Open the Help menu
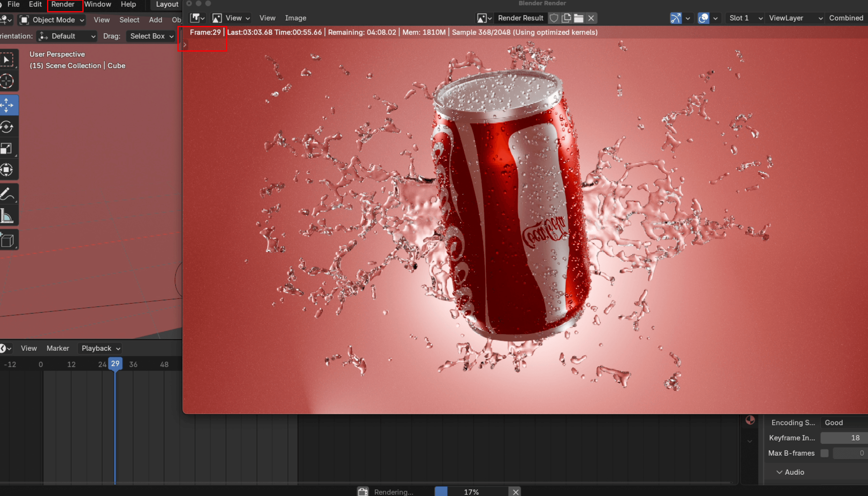This screenshot has width=868, height=496. pos(128,5)
